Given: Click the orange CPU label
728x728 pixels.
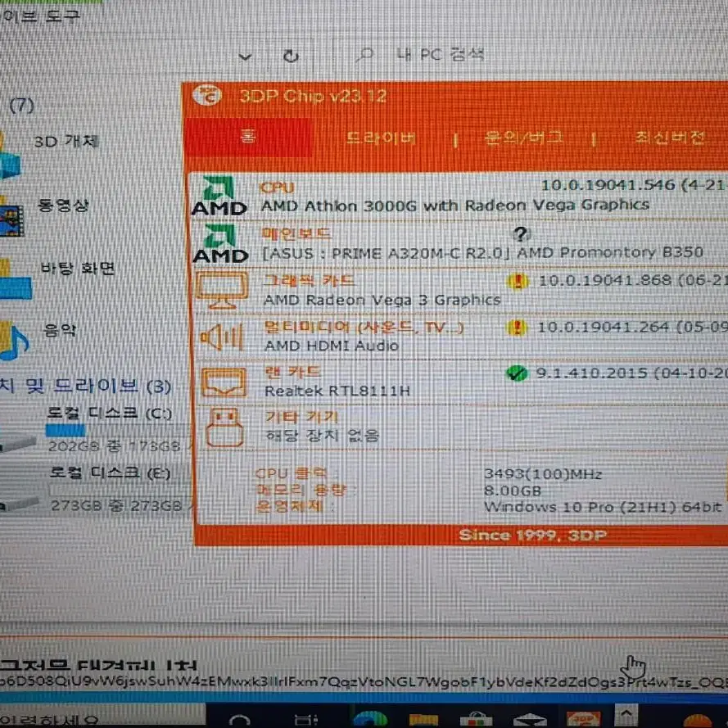Looking at the screenshot, I should click(x=277, y=187).
